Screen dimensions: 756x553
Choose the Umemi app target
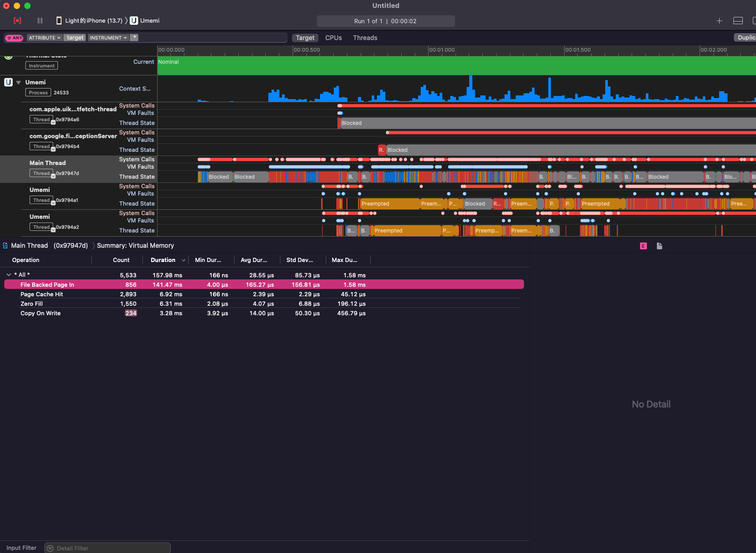pyautogui.click(x=145, y=21)
